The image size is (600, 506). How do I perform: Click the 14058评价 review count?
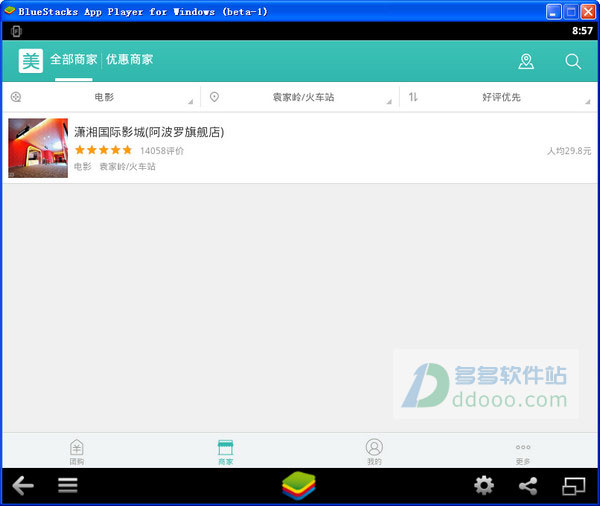[x=162, y=151]
